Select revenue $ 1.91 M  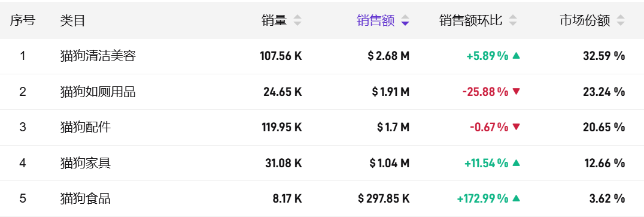pyautogui.click(x=391, y=92)
